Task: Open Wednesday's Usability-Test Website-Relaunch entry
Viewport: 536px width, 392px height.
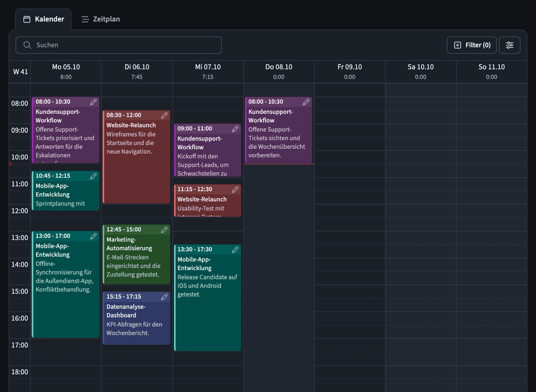Action: click(207, 200)
